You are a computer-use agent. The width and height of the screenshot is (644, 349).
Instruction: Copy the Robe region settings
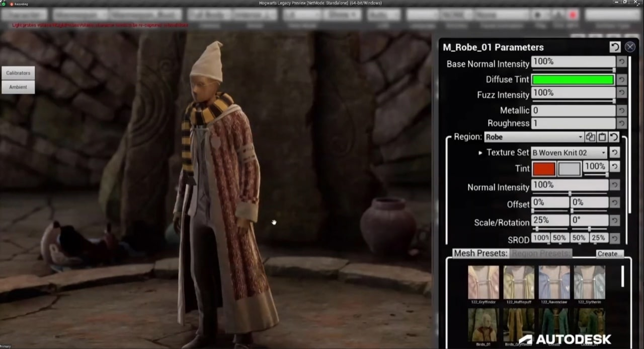(x=591, y=137)
